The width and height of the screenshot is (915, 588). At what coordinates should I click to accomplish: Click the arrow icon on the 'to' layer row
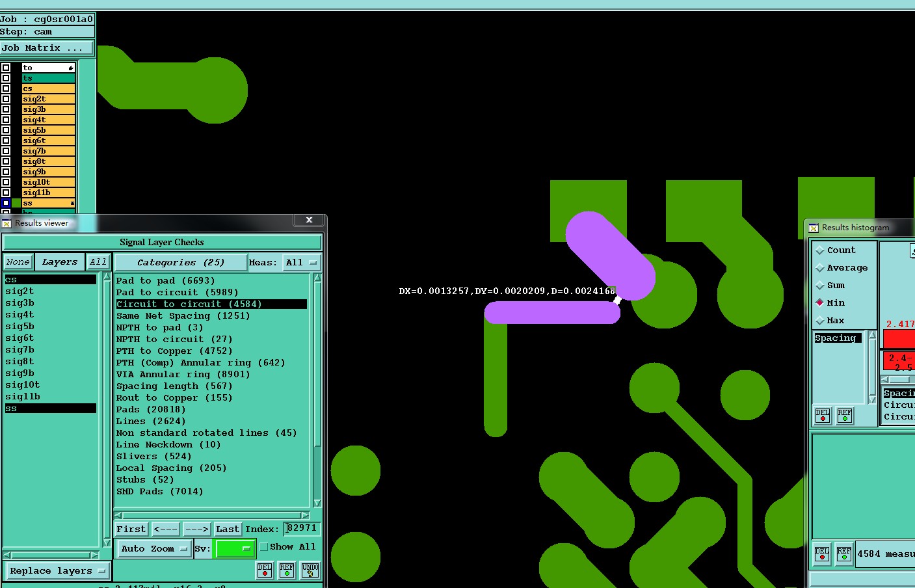[71, 68]
